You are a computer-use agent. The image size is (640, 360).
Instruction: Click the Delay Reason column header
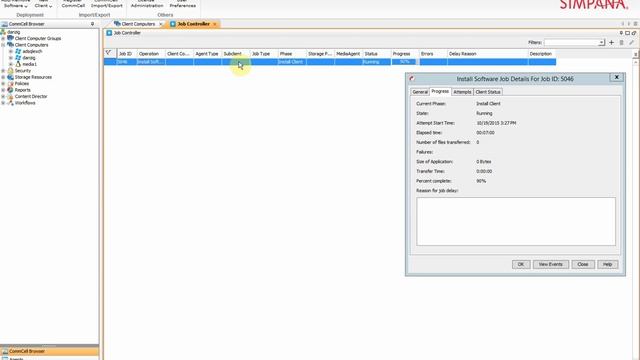click(487, 54)
